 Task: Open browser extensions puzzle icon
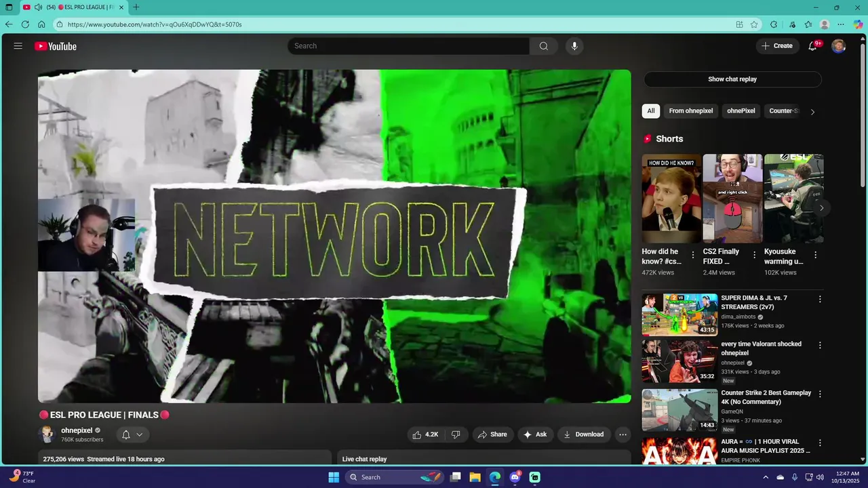(774, 24)
